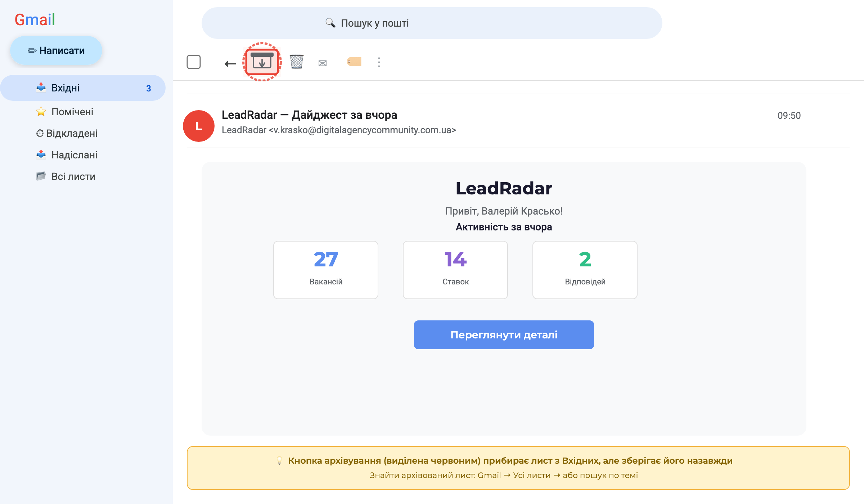Viewport: 864px width, 504px height.
Task: Click the LeadRadar heading in the email
Action: pyautogui.click(x=504, y=188)
